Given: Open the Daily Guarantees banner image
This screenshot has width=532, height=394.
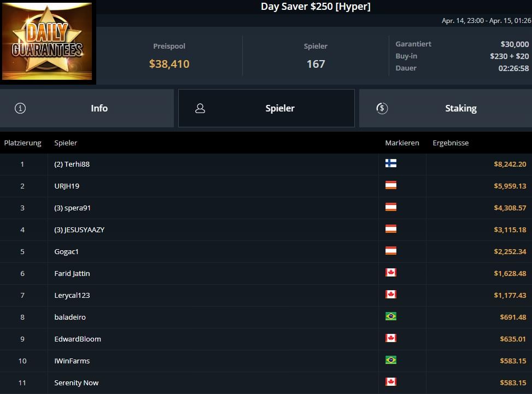Looking at the screenshot, I should point(48,42).
